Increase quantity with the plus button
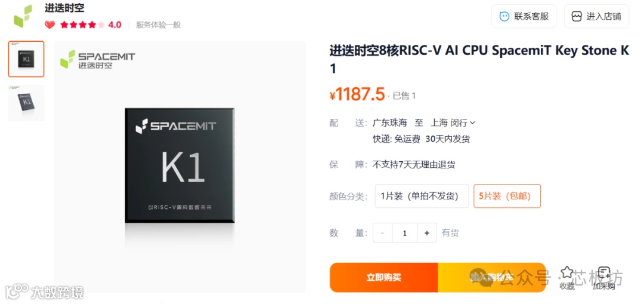Viewport: 644px width, 304px height. click(427, 233)
